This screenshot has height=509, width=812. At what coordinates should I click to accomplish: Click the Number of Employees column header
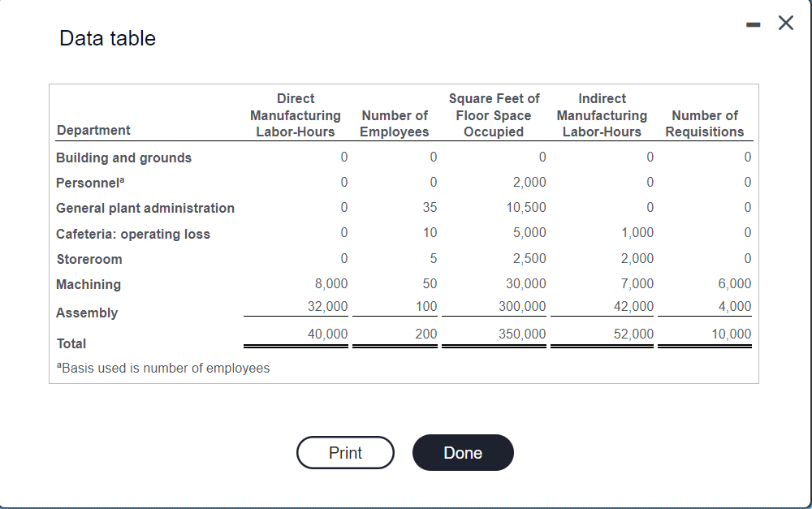coord(395,122)
